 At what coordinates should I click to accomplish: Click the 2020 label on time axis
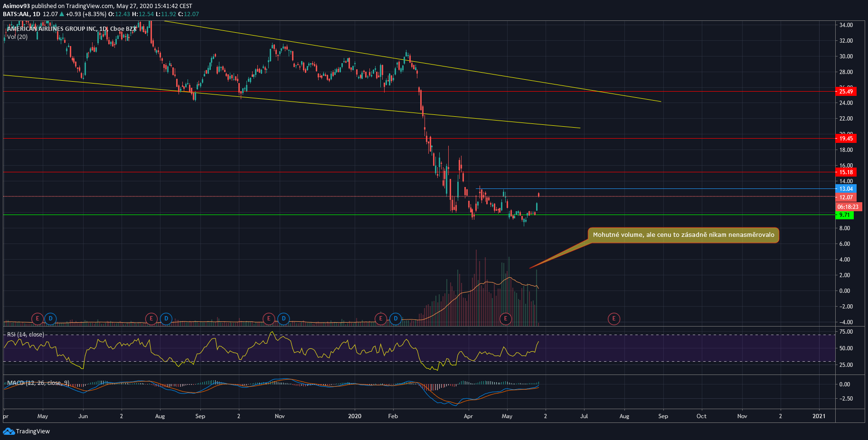[355, 416]
